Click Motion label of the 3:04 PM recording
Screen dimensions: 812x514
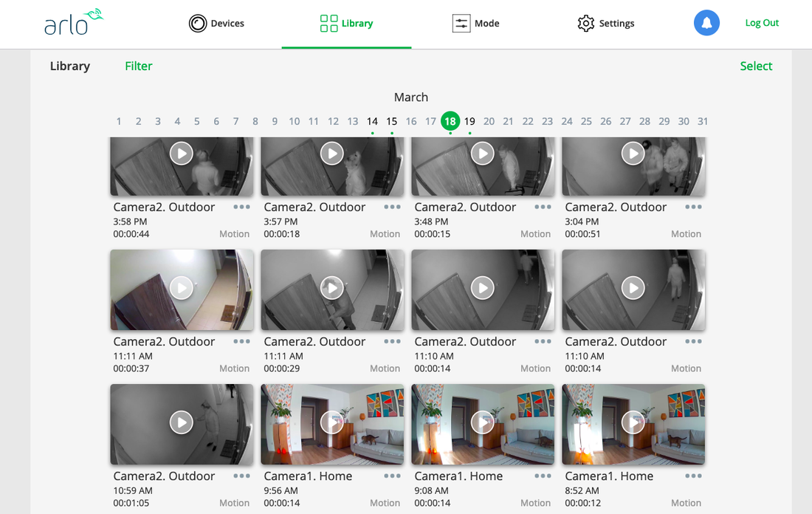pyautogui.click(x=687, y=233)
